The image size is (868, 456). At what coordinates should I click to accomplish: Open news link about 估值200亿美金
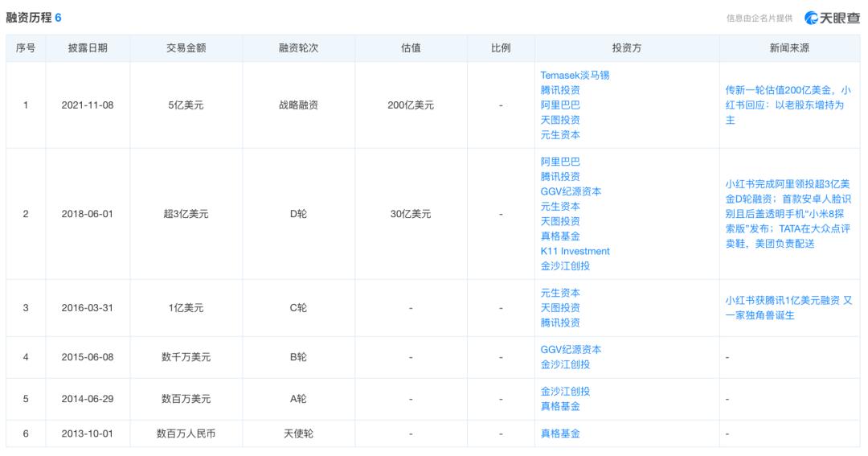coord(788,105)
